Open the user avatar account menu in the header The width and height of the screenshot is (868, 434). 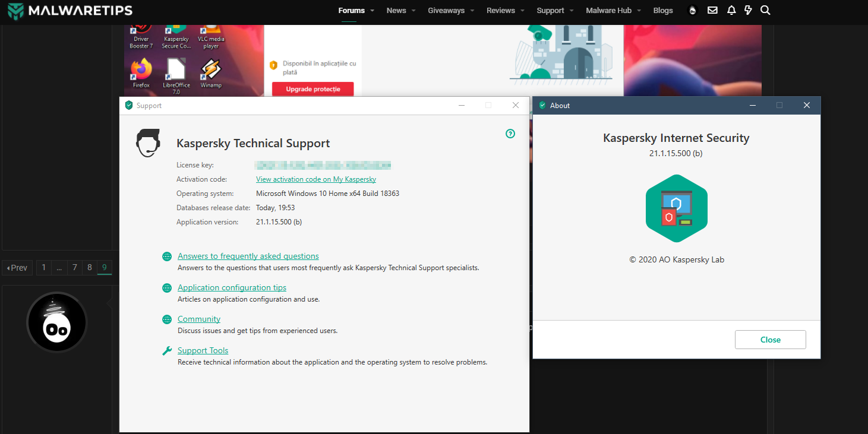692,11
